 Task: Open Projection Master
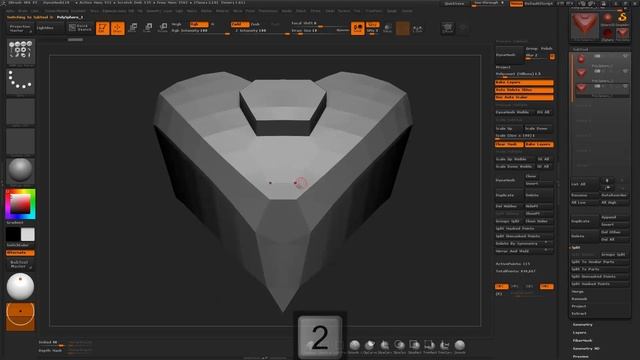click(x=20, y=28)
